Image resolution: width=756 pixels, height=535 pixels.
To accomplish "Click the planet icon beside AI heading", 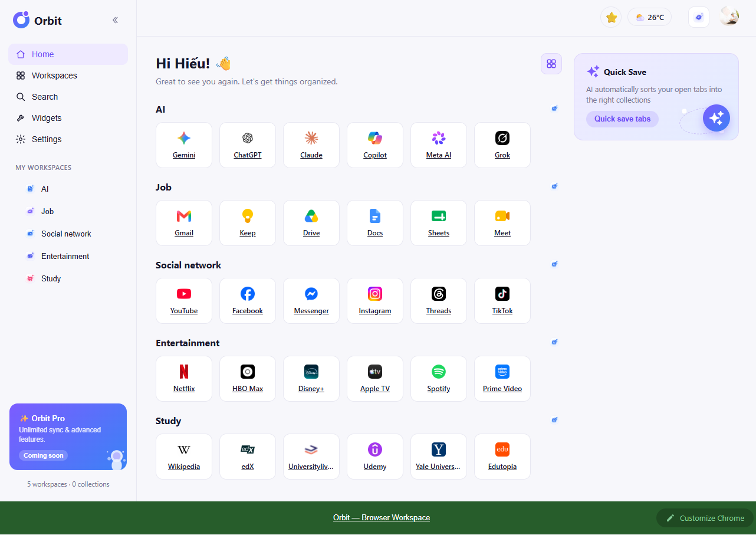I will [x=554, y=109].
